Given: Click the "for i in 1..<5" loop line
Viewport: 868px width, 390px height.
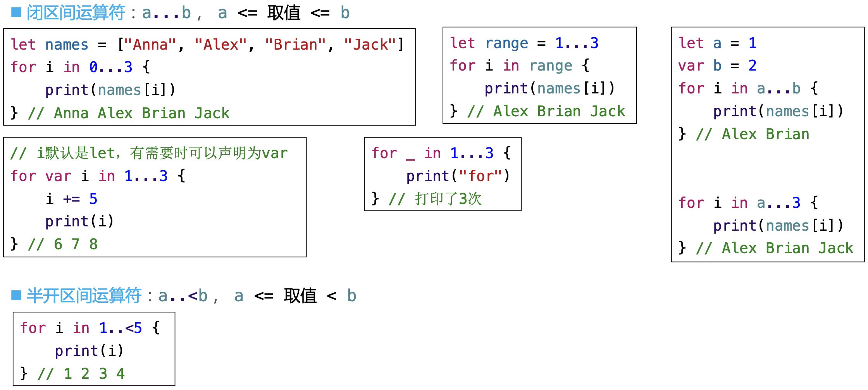Looking at the screenshot, I should click(x=90, y=328).
